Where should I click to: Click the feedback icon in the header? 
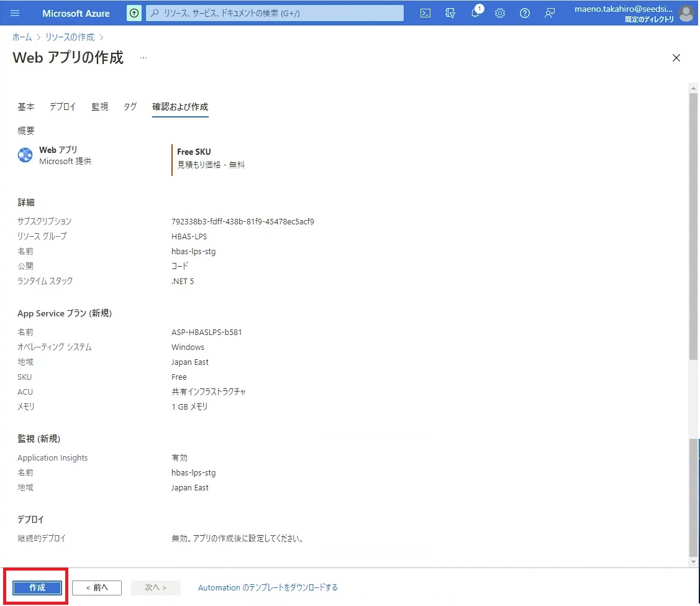(550, 13)
